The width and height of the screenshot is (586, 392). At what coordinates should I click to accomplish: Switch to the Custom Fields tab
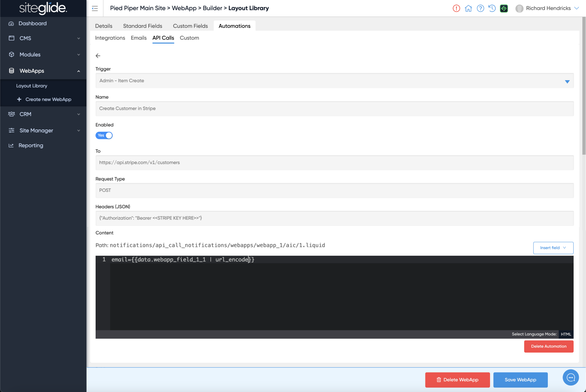pos(190,26)
